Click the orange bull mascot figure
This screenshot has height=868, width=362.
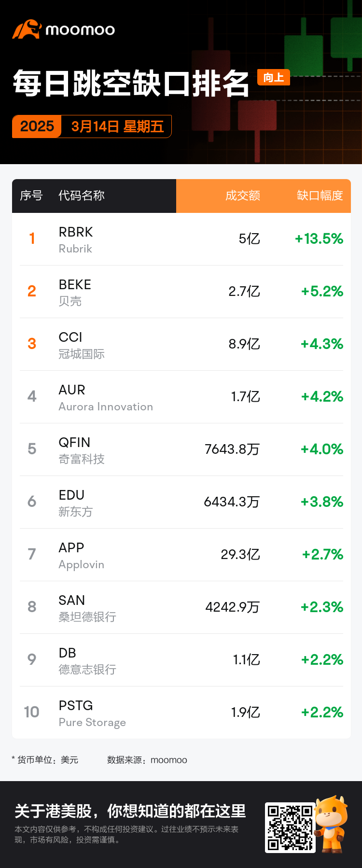(x=332, y=823)
